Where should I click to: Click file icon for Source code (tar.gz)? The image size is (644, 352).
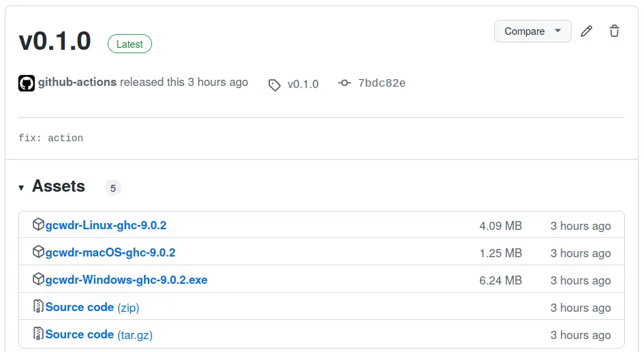(x=38, y=334)
